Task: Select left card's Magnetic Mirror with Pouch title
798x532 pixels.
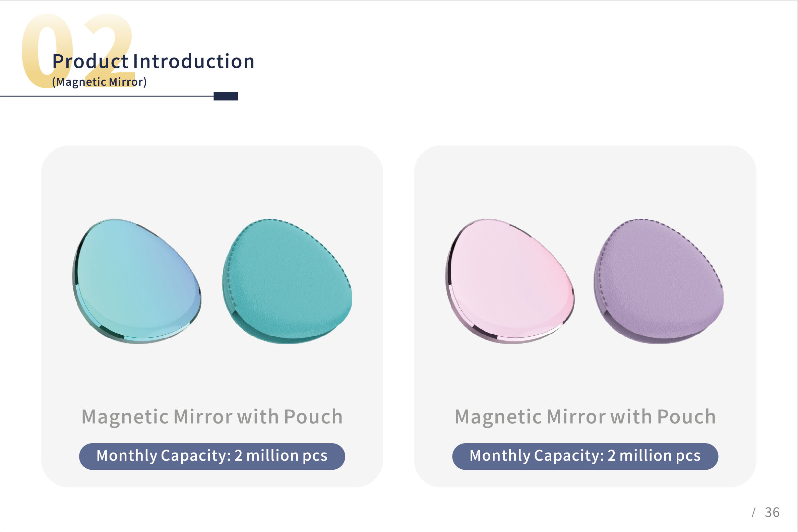Action: (212, 417)
